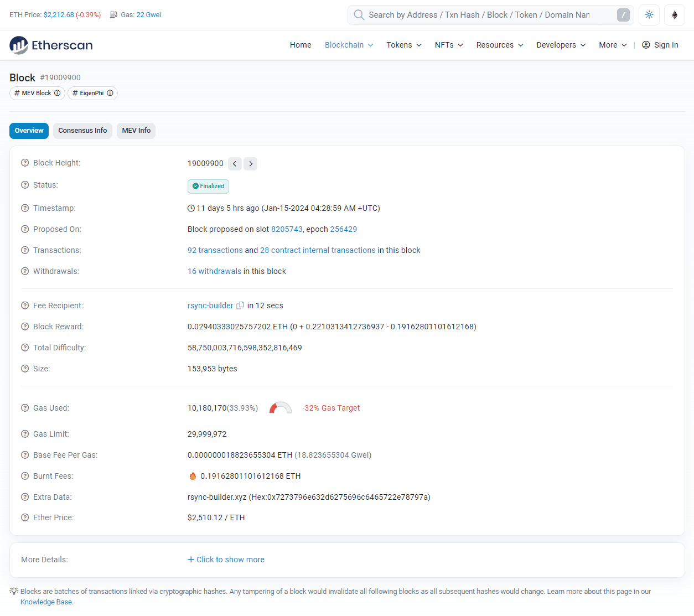Select the Overview tab
The width and height of the screenshot is (694, 616).
pyautogui.click(x=29, y=131)
